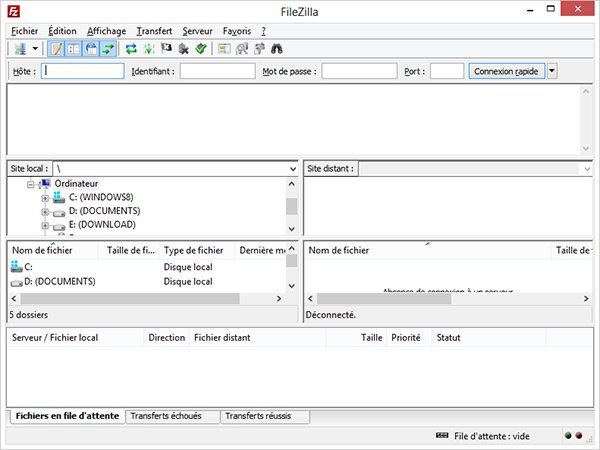The width and height of the screenshot is (600, 450).
Task: Click the disconnect from server icon
Action: 184,49
